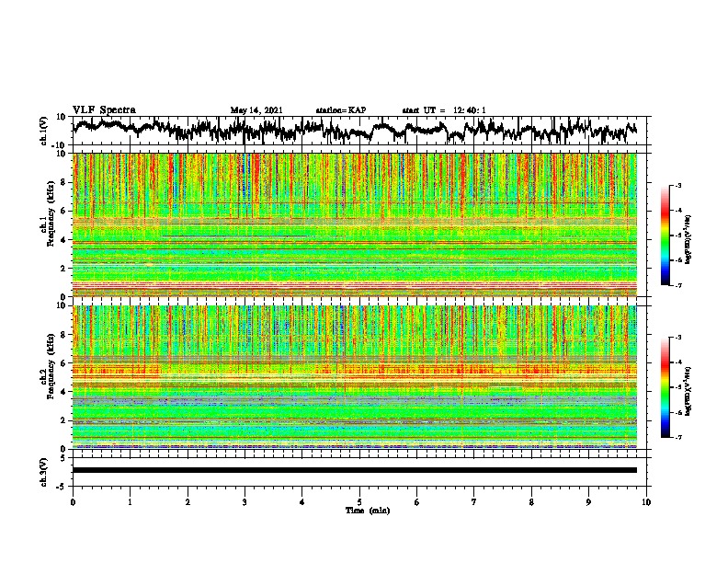728x563 pixels.
Task: Click time axis tick label "9"
Action: click(x=588, y=502)
